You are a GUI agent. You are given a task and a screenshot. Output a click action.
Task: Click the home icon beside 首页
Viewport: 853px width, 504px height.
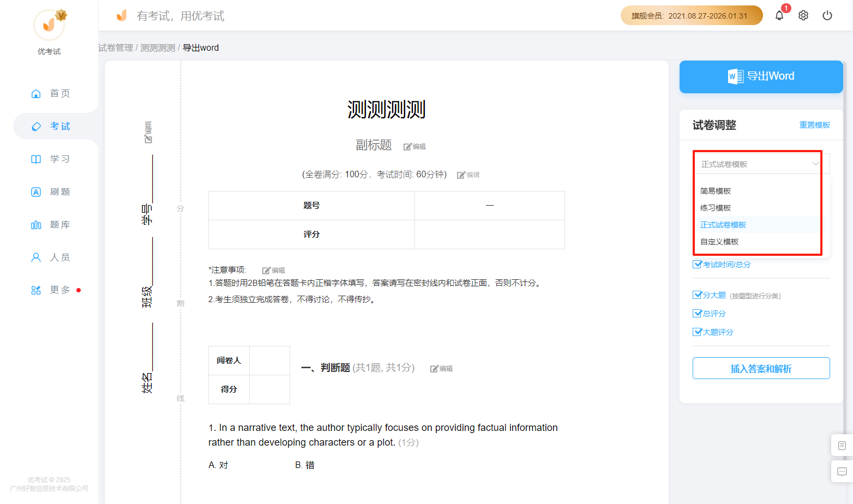pyautogui.click(x=36, y=93)
